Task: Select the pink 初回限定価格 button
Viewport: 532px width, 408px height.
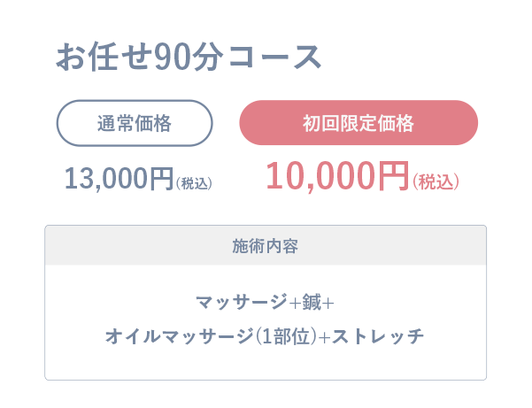Action: click(x=359, y=123)
